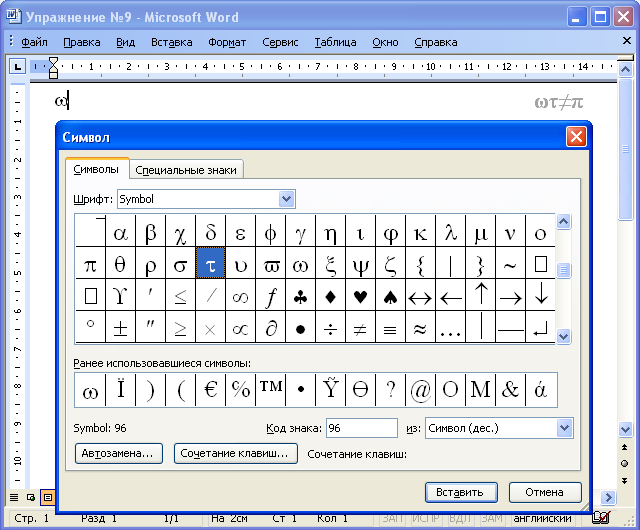Choose the infinity symbol cell

click(x=240, y=295)
